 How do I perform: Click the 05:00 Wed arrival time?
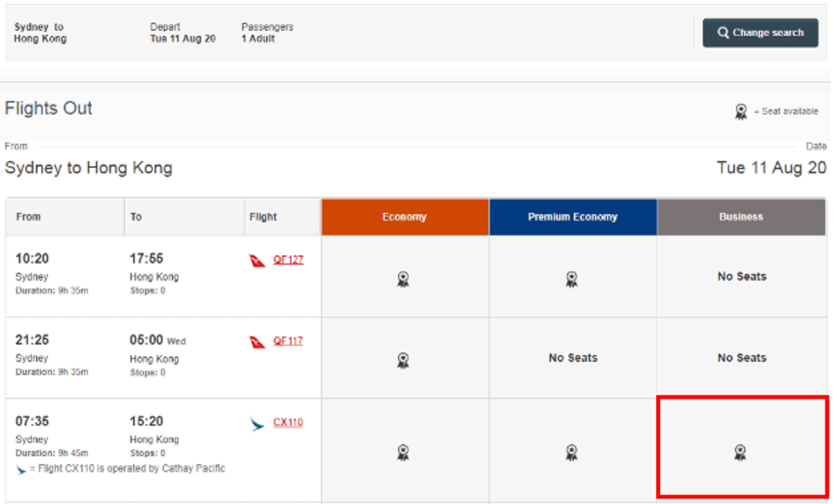158,340
